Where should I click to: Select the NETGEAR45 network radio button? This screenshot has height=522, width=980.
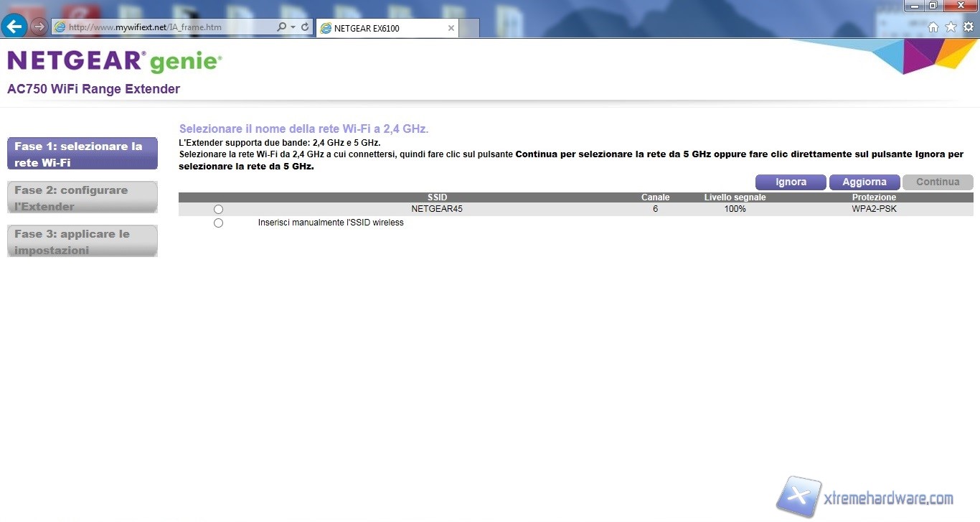click(x=218, y=209)
